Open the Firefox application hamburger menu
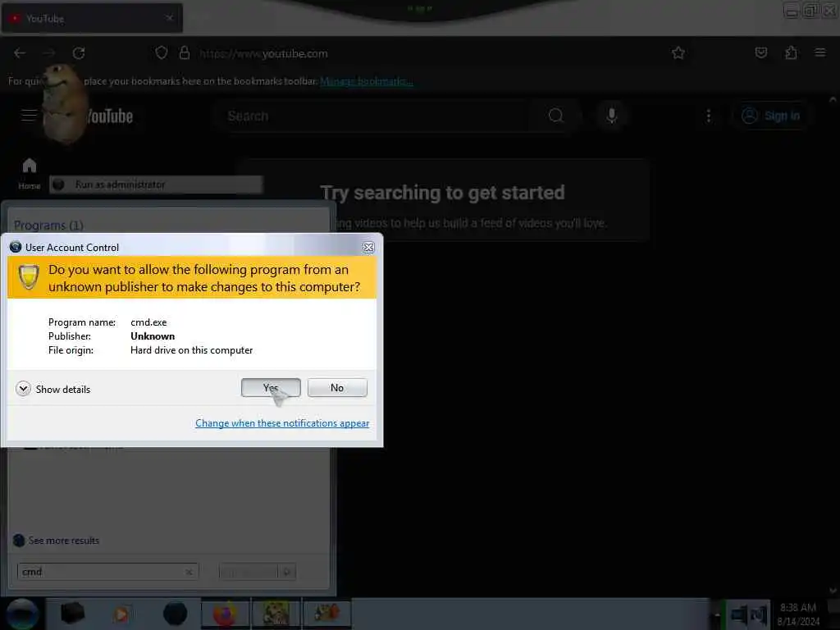The image size is (840, 630). pyautogui.click(x=819, y=52)
